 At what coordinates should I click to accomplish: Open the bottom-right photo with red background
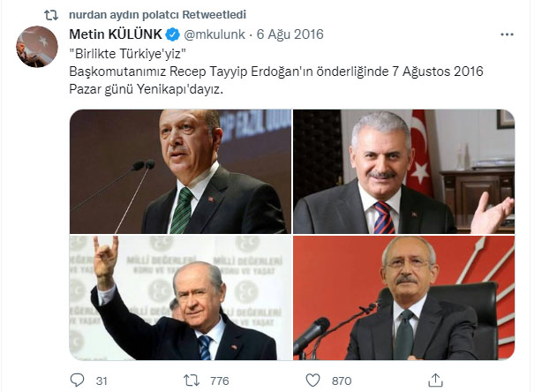(x=403, y=298)
